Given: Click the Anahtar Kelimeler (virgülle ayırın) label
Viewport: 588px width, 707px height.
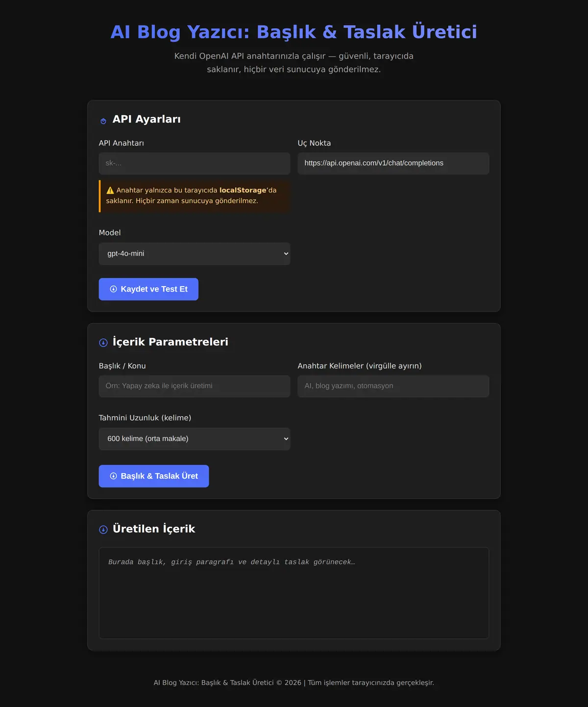Looking at the screenshot, I should pos(360,366).
